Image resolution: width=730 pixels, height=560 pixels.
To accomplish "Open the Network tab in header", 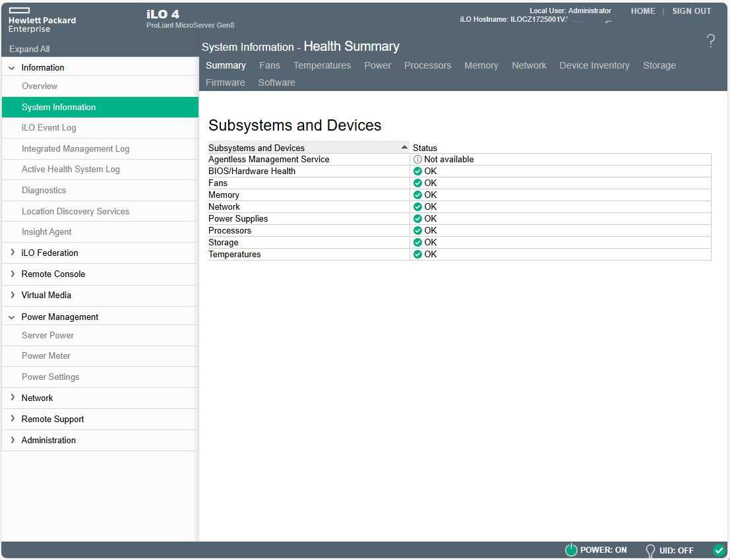I will click(x=529, y=66).
